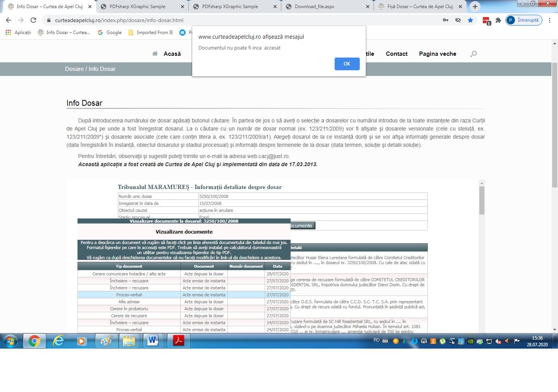Select Cerere în probatoriu row
This screenshot has width=558, height=392.
click(184, 309)
